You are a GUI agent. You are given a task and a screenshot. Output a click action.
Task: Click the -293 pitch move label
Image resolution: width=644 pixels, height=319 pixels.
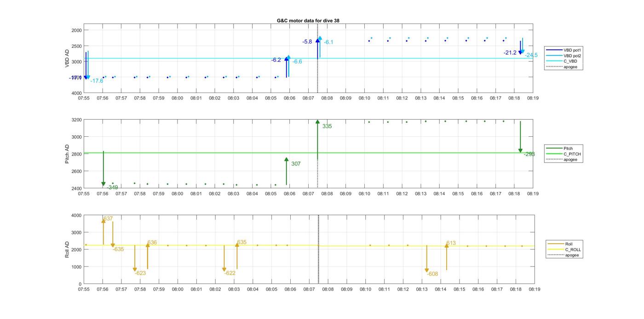(x=529, y=154)
